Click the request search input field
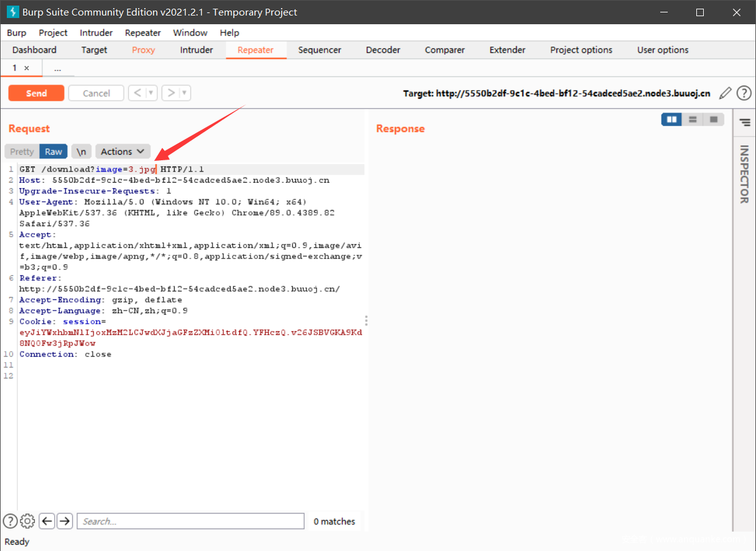Viewport: 756px width, 551px height. tap(190, 521)
